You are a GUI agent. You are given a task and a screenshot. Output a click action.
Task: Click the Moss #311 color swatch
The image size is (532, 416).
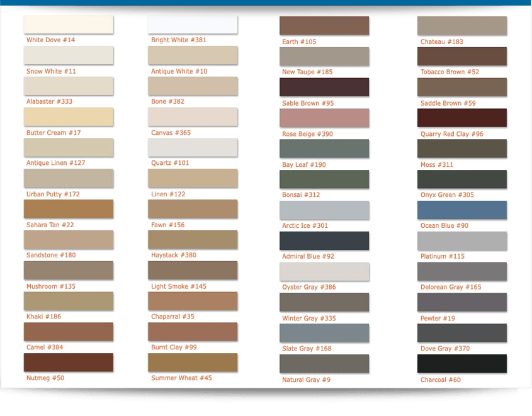click(462, 149)
